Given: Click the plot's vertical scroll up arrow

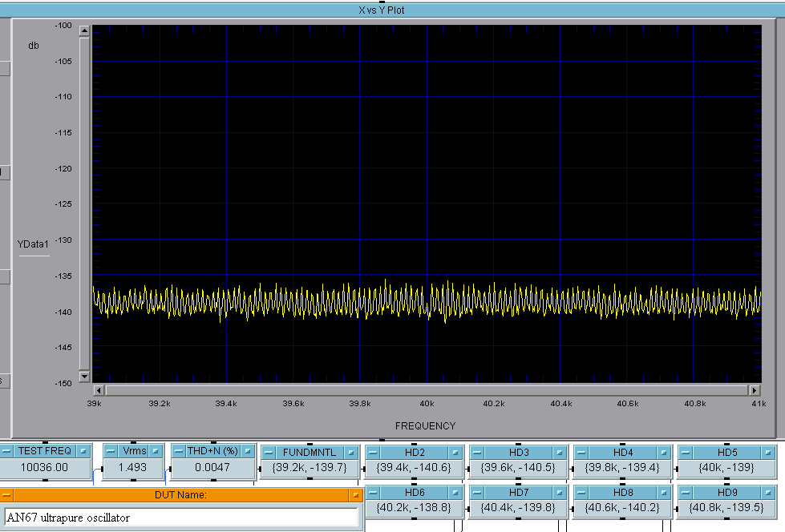Looking at the screenshot, I should [x=84, y=31].
